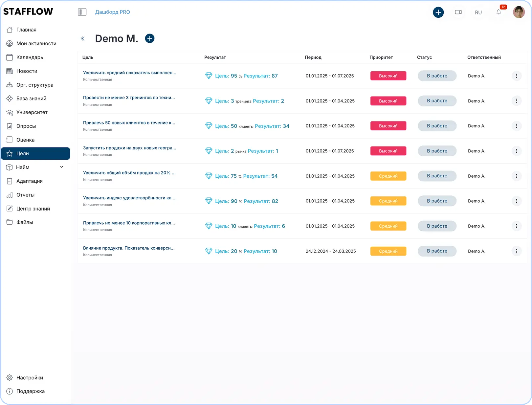Viewport: 532px width, 405px height.
Task: Open notifications bell with 12 badge
Action: (499, 12)
